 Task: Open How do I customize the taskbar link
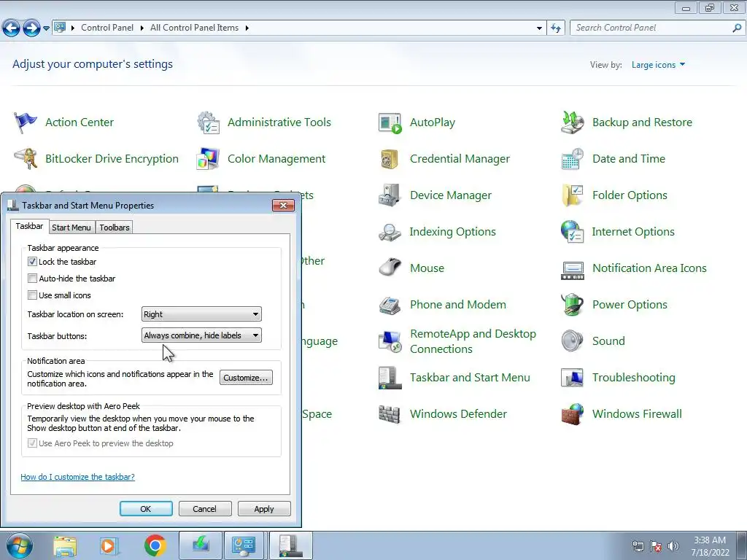77,477
